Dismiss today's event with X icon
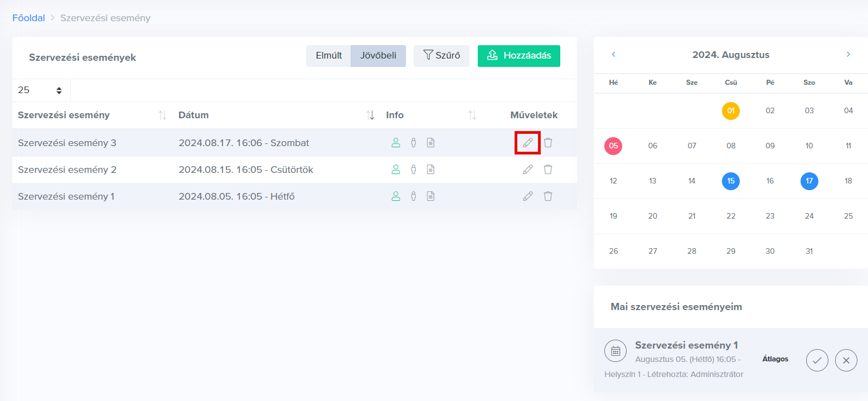The image size is (868, 401). [846, 360]
